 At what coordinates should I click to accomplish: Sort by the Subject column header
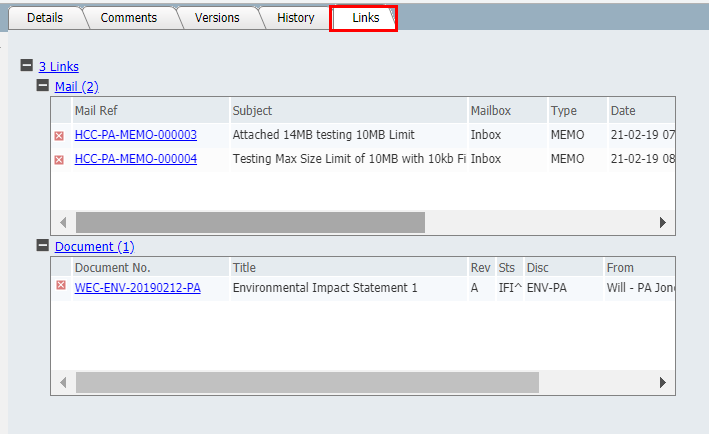pos(349,110)
